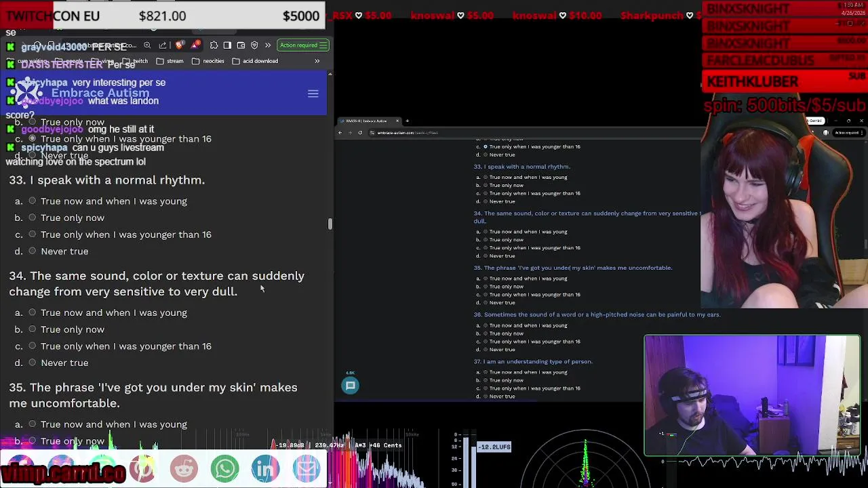Image resolution: width=868 pixels, height=488 pixels.
Task: Click the page scrollbar thumb in left browser
Action: [330, 224]
